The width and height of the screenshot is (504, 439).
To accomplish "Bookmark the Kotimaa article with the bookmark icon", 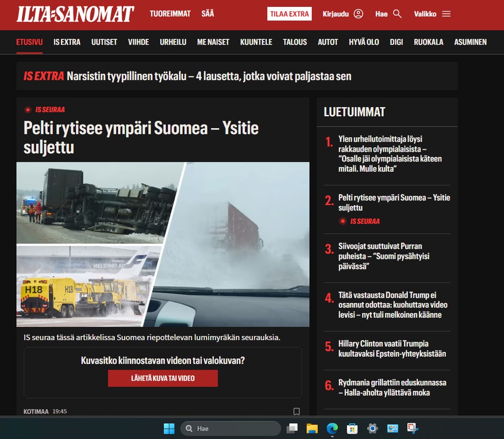I will pos(297,411).
